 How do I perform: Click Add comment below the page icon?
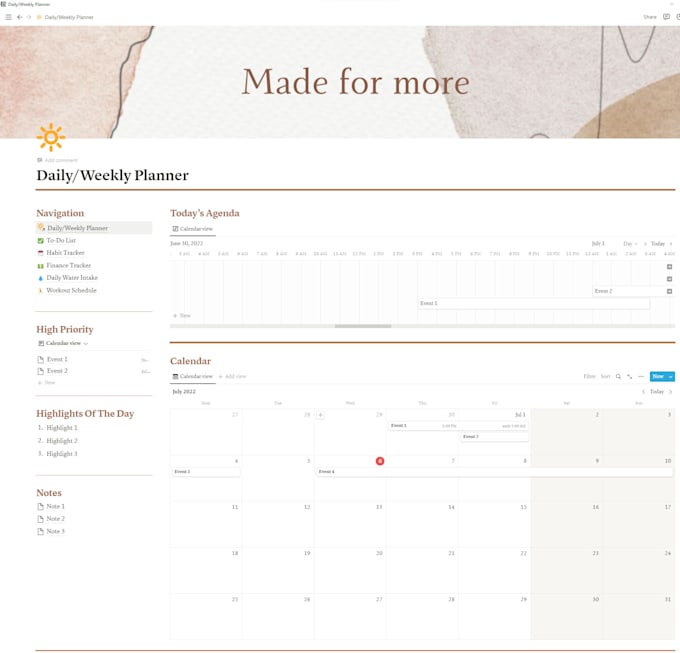pyautogui.click(x=57, y=160)
